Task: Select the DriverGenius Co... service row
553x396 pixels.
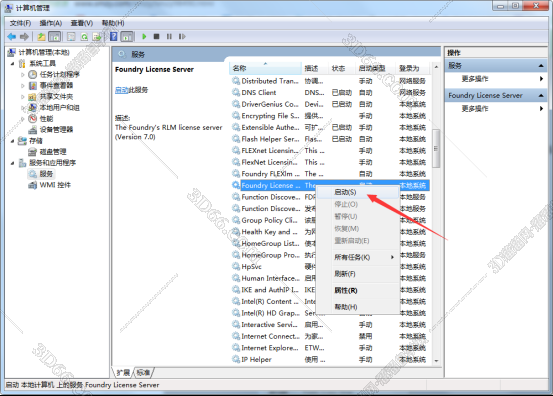Action: tap(330, 104)
